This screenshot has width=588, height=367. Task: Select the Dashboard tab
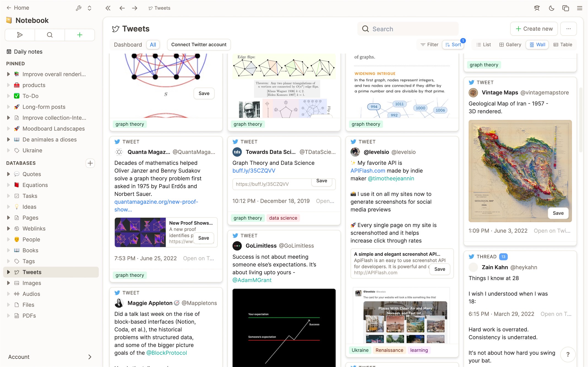[128, 44]
